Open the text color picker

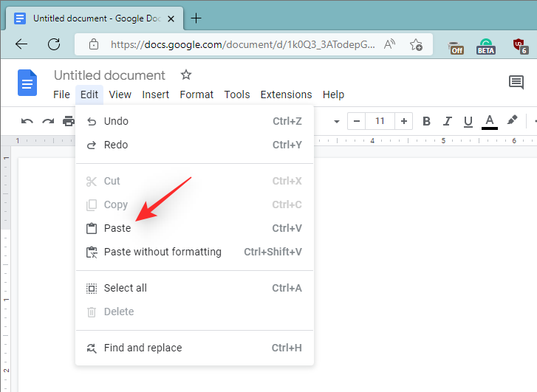489,121
